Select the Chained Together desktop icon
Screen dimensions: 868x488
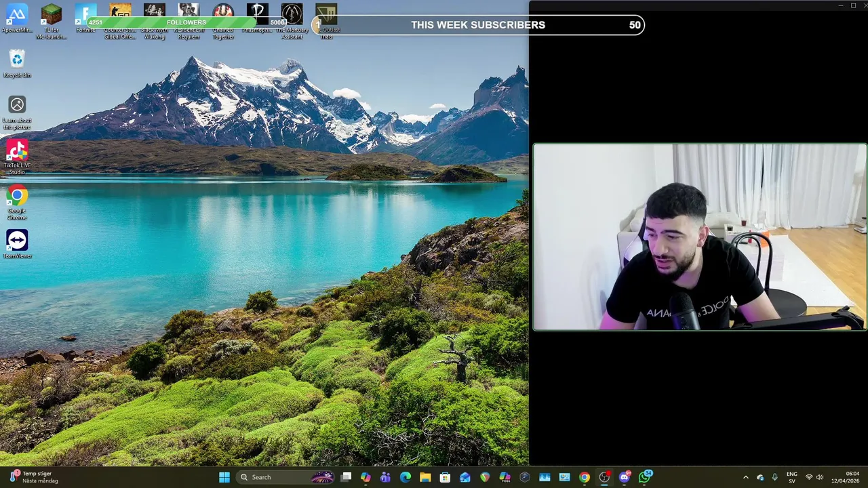pyautogui.click(x=223, y=22)
